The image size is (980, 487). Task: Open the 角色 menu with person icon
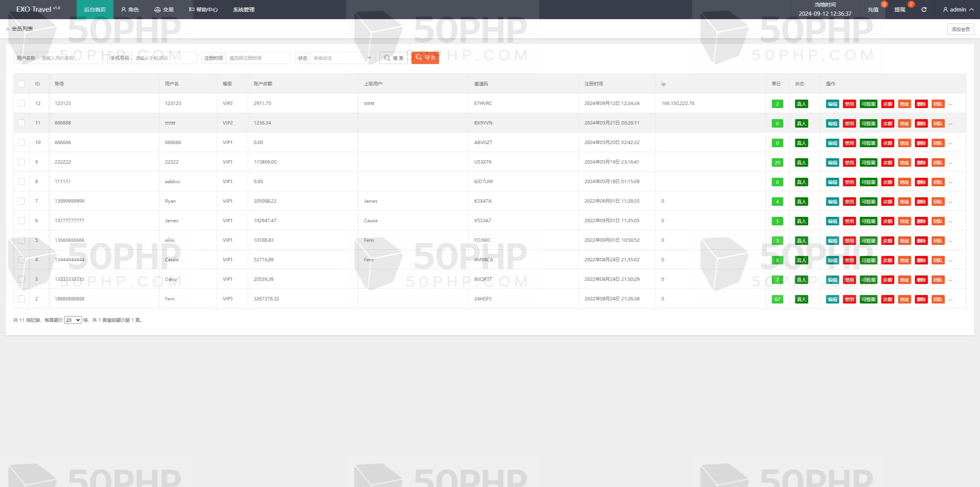tap(130, 10)
